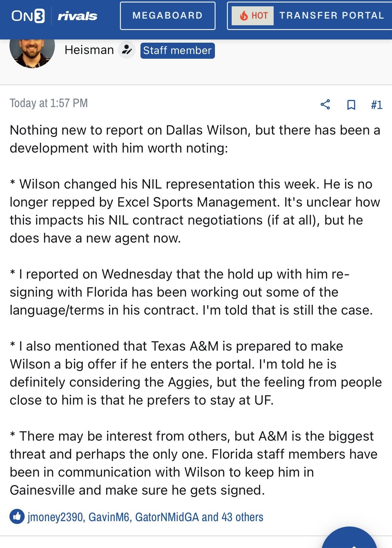The image size is (392, 548).
Task: Click the Staff member badge
Action: click(177, 51)
